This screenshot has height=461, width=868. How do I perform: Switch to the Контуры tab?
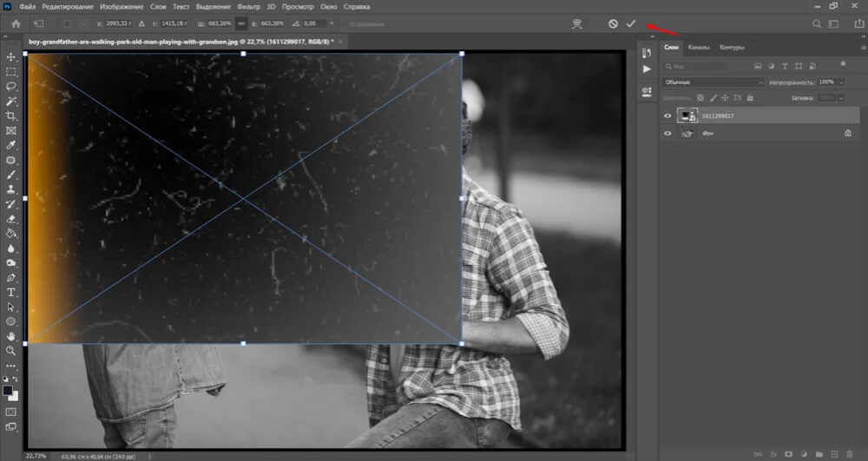click(x=732, y=48)
